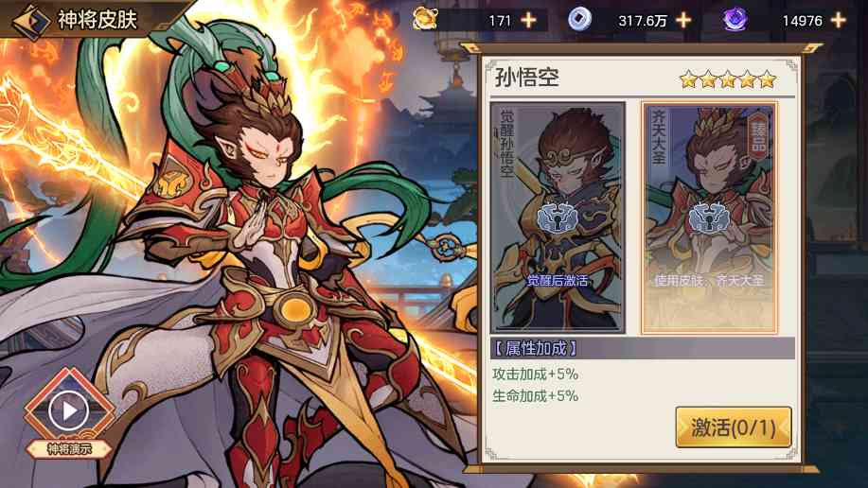The width and height of the screenshot is (868, 488).
Task: Tap the five-star rating row
Action: coord(727,79)
